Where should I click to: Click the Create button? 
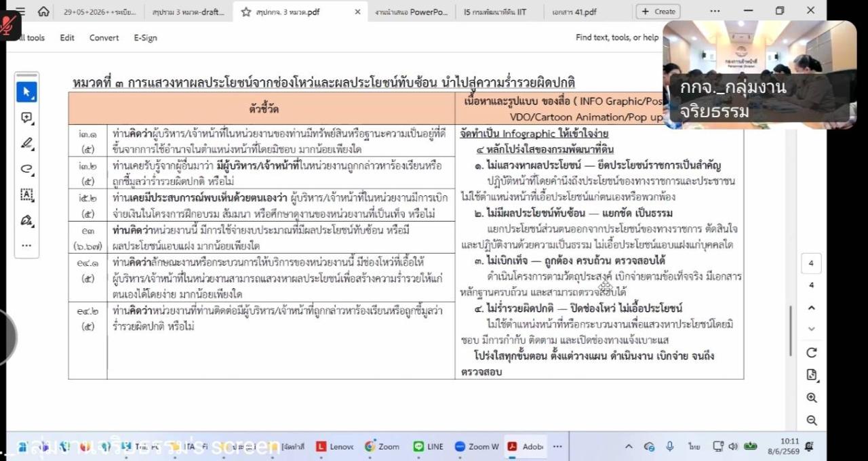pyautogui.click(x=658, y=12)
